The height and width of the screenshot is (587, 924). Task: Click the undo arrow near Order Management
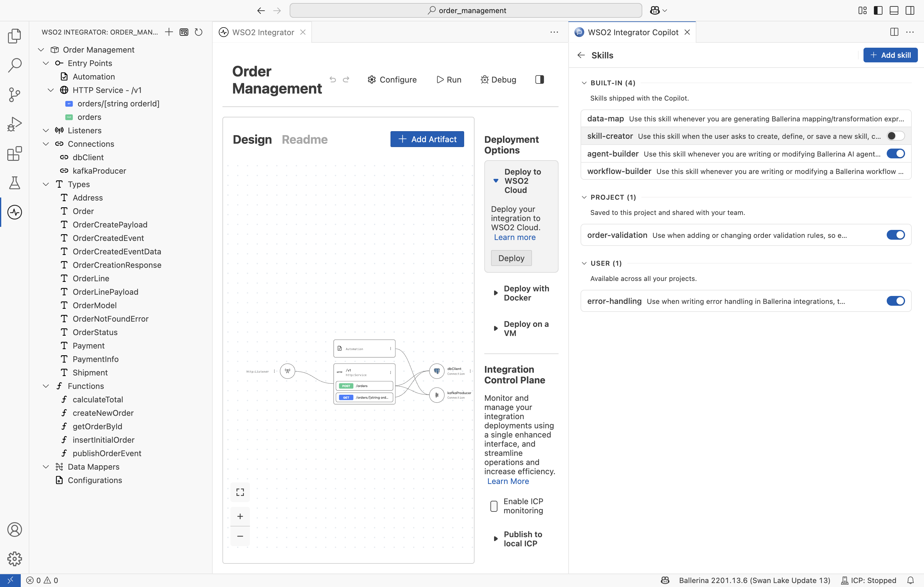point(333,79)
